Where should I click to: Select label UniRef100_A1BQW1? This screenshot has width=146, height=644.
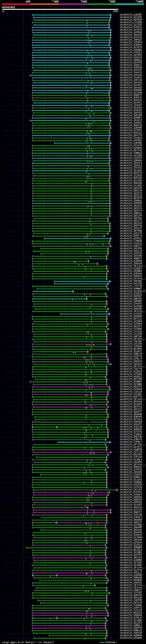point(131,50)
